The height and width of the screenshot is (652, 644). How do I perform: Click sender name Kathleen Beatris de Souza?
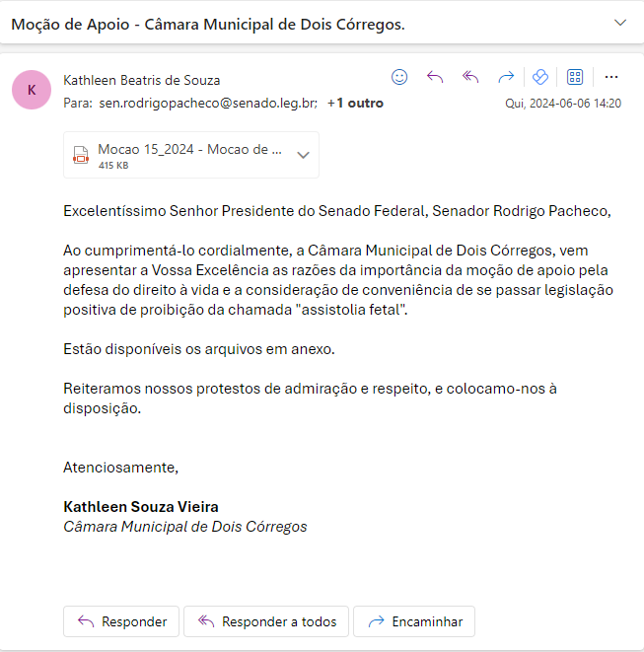click(142, 80)
